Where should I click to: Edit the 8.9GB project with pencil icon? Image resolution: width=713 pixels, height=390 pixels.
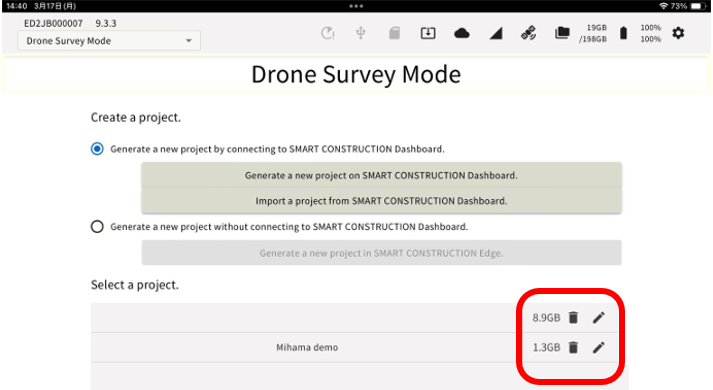(x=598, y=317)
